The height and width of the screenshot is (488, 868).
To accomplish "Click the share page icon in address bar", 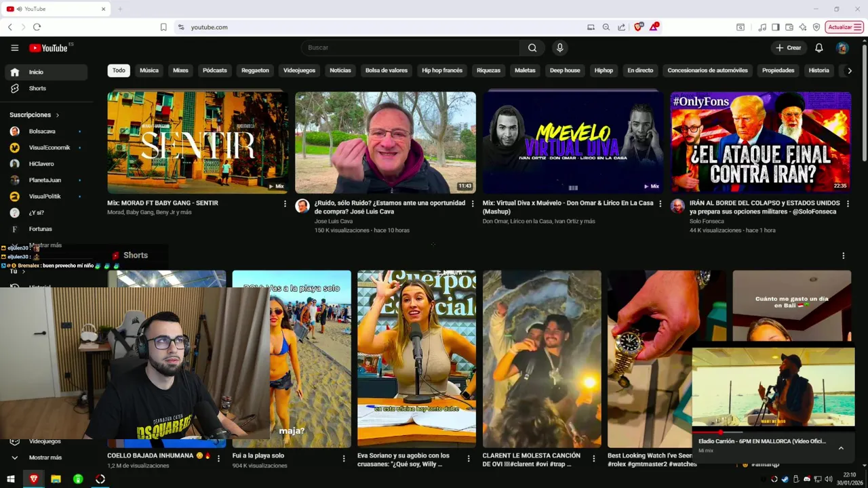I will click(621, 27).
